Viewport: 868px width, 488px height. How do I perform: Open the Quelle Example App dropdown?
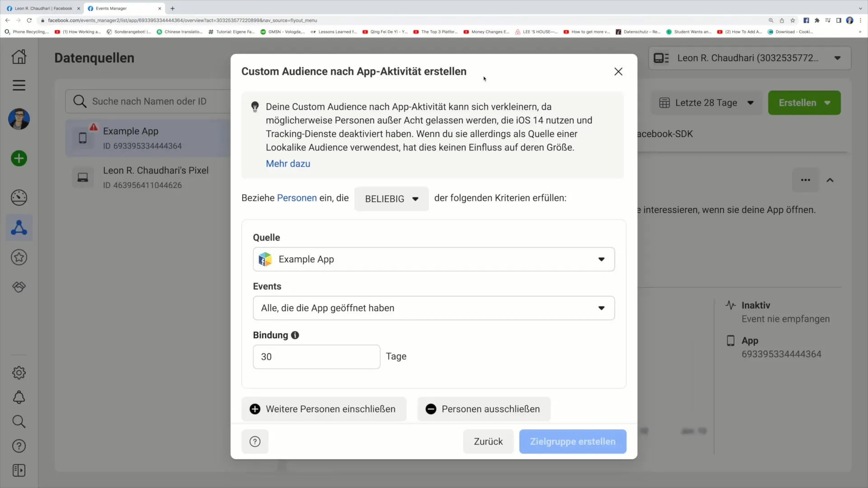(434, 259)
